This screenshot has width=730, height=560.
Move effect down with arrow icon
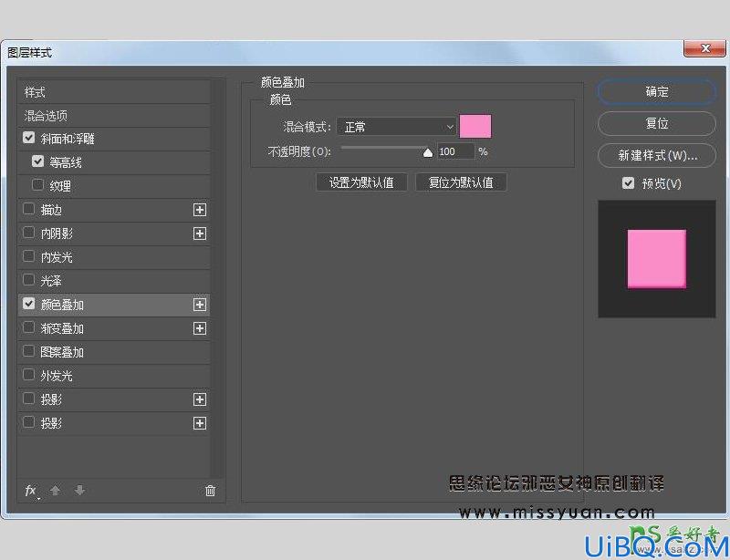(79, 490)
